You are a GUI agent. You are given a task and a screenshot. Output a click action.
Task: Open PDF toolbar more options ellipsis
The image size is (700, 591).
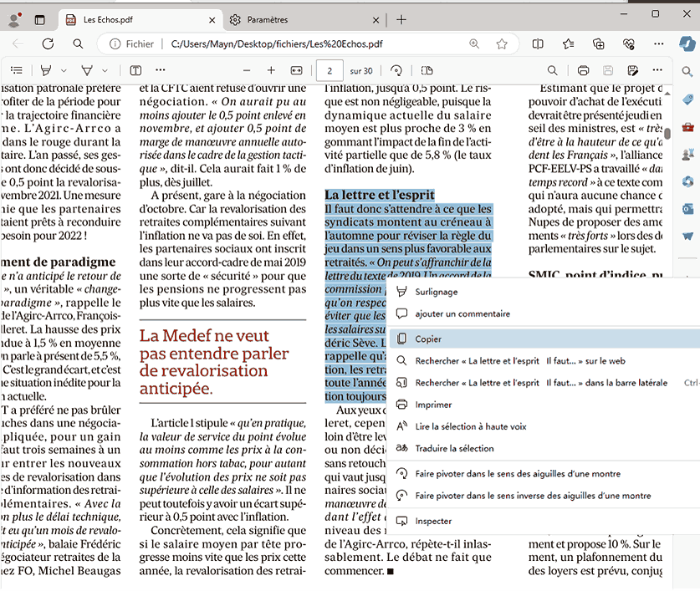(657, 70)
